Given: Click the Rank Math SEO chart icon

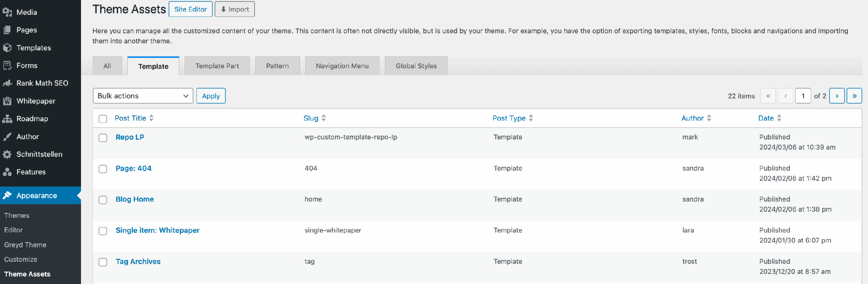Looking at the screenshot, I should coord(7,83).
